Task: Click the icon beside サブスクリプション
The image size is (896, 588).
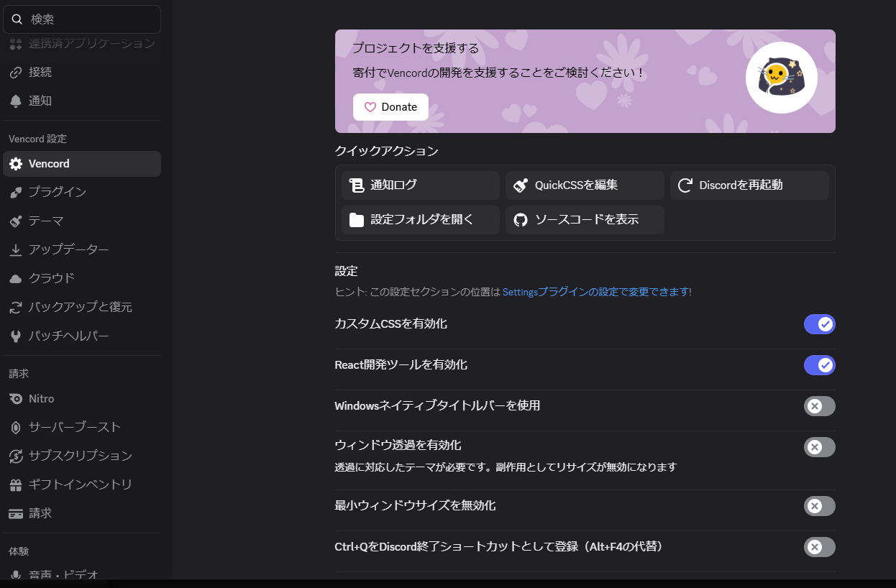Action: point(16,456)
